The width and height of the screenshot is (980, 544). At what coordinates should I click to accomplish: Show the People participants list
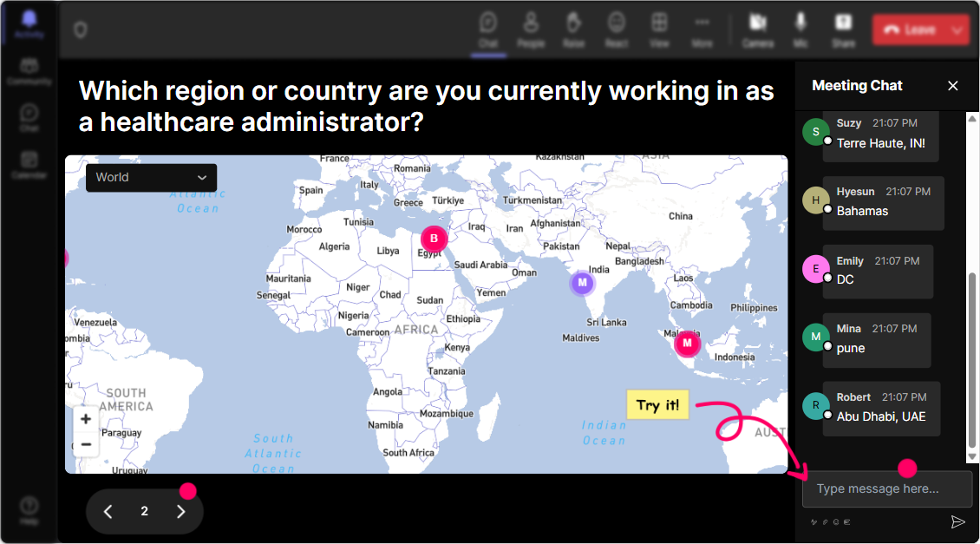[531, 29]
